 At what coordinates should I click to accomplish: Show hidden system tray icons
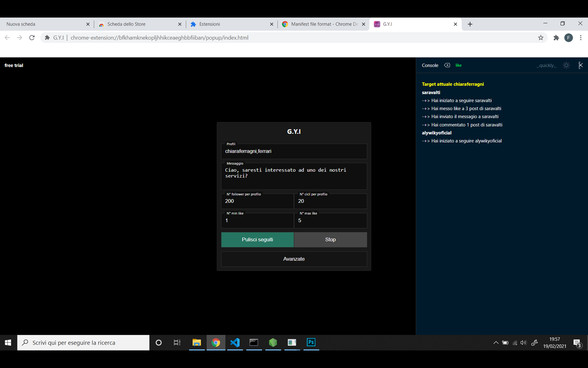(496, 343)
